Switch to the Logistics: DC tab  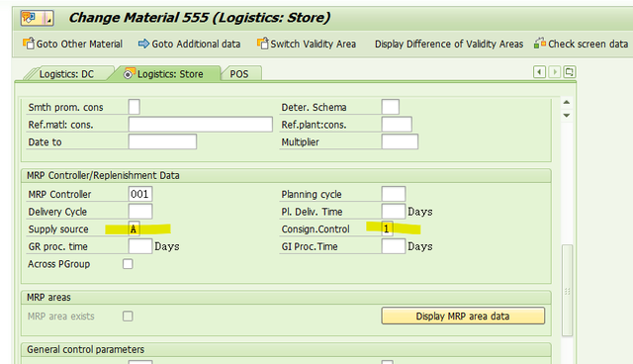[x=66, y=74]
